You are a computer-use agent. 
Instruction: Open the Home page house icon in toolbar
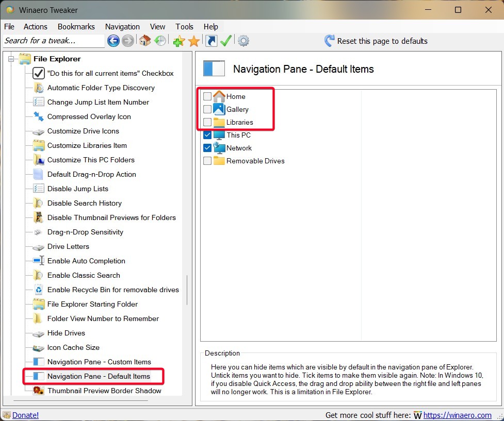[x=145, y=41]
